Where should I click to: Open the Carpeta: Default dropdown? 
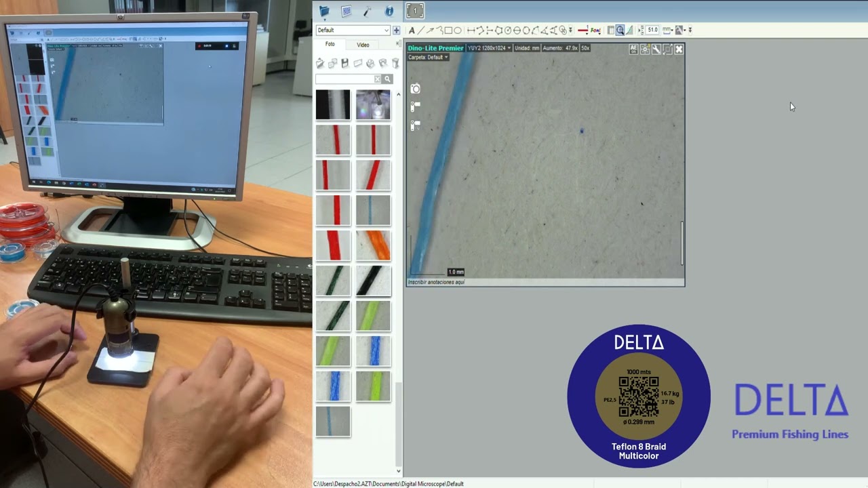click(429, 57)
